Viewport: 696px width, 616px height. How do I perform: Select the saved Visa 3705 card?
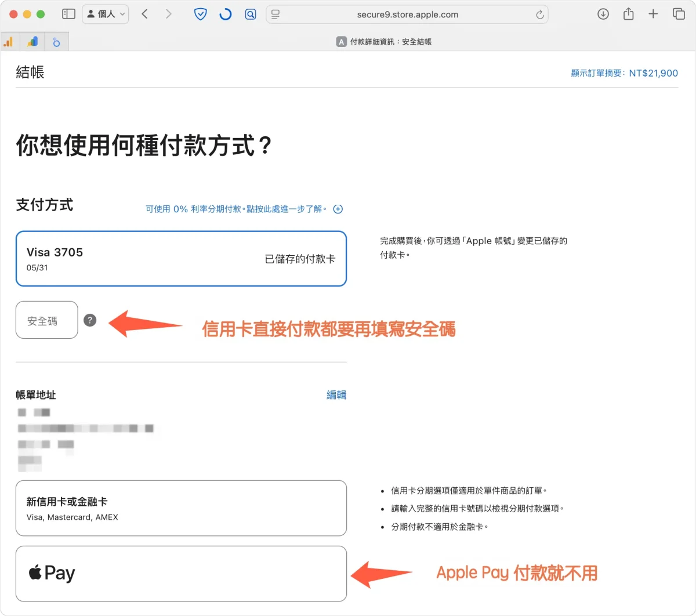click(x=181, y=259)
